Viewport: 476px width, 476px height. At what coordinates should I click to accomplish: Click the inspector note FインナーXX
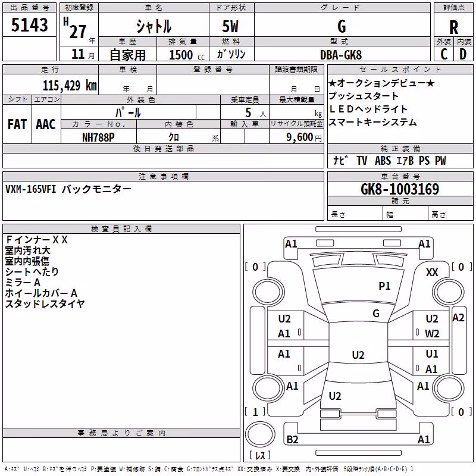(x=36, y=240)
